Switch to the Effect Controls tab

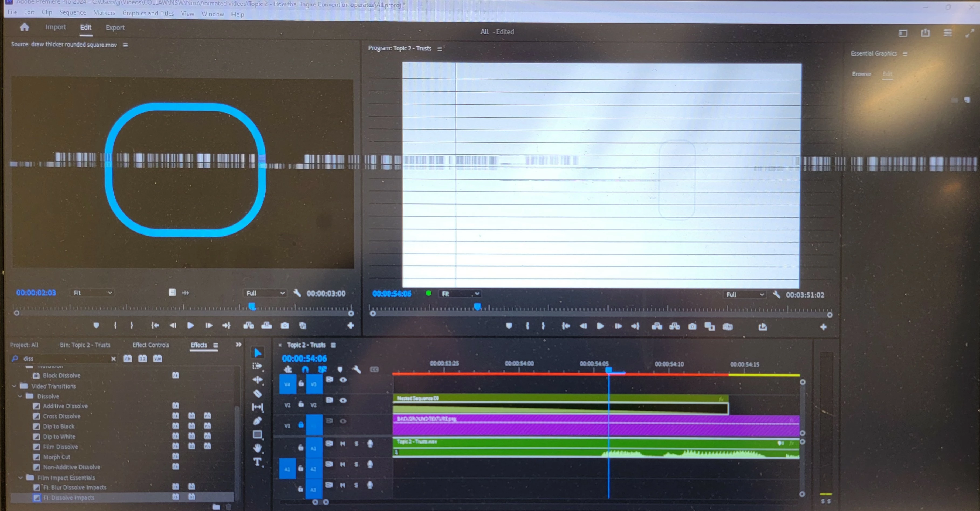pos(151,345)
